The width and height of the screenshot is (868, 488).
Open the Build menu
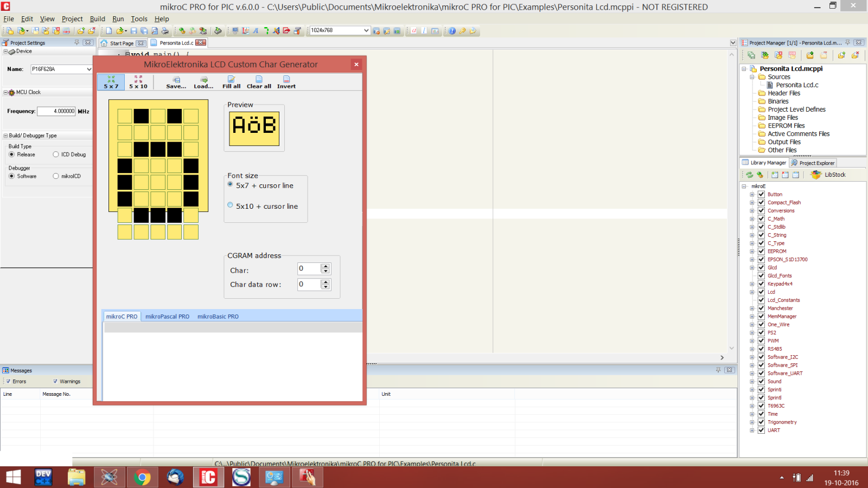coord(98,18)
